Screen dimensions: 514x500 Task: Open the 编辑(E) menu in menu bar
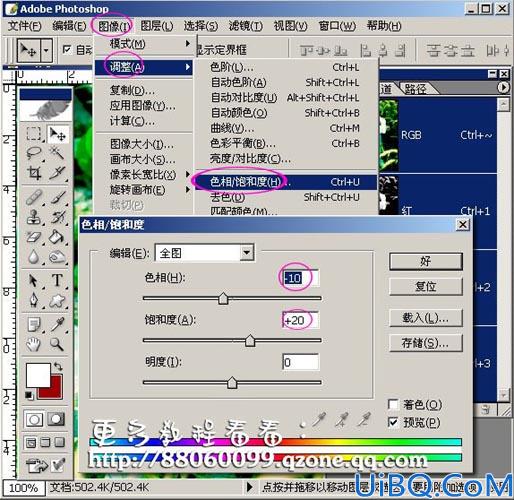69,26
